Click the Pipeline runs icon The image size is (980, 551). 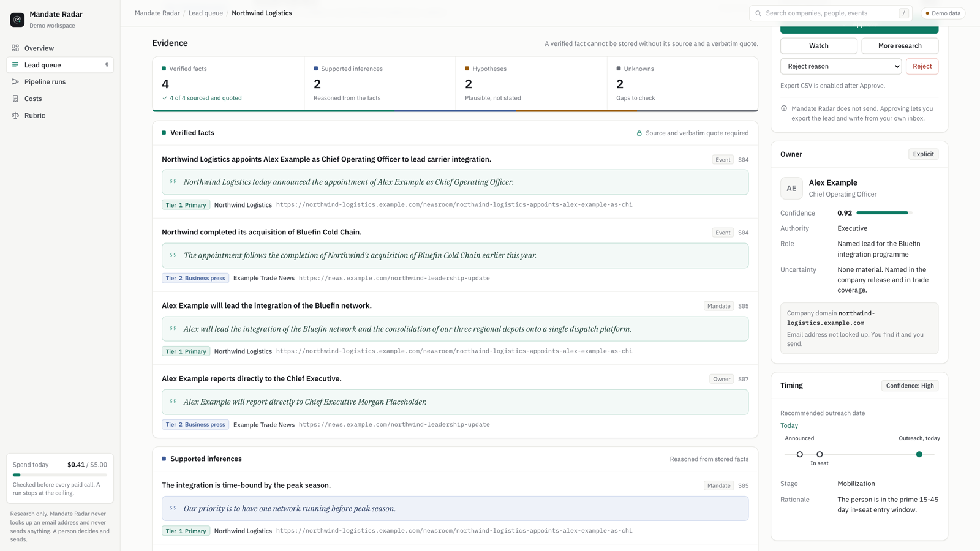tap(15, 81)
